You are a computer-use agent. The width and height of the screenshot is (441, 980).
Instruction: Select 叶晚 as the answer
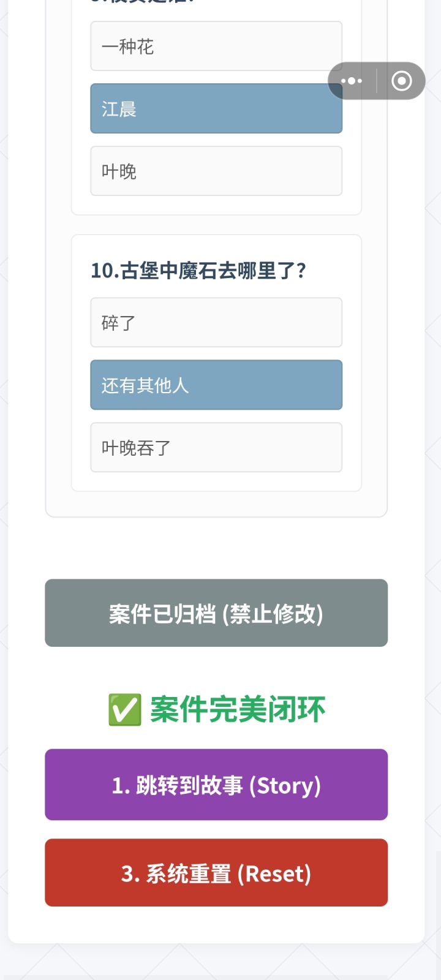coord(216,171)
